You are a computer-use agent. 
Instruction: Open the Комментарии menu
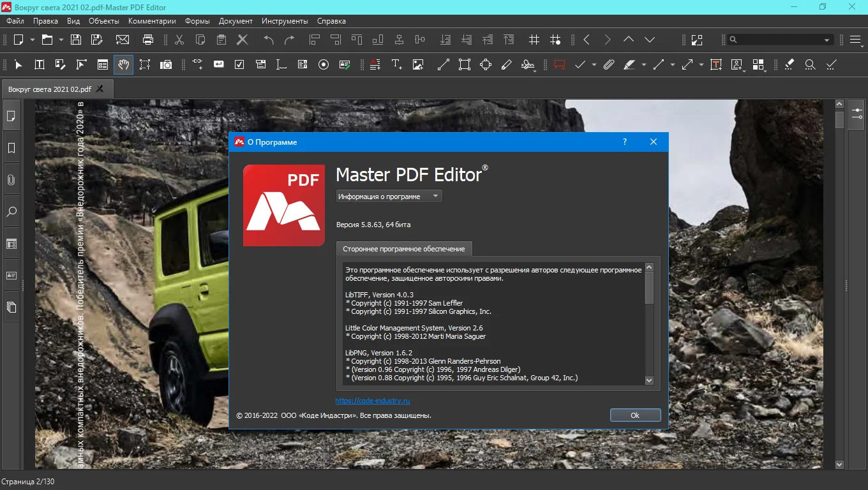152,21
